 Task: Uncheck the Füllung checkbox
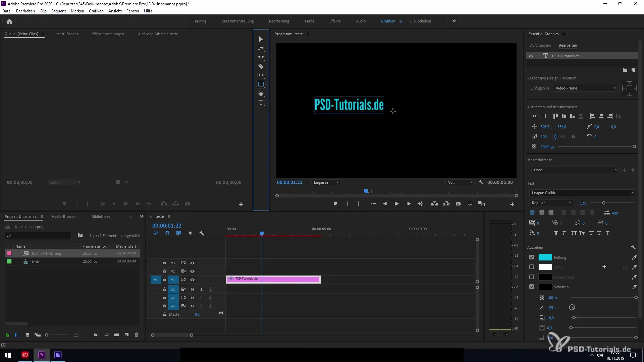(532, 257)
